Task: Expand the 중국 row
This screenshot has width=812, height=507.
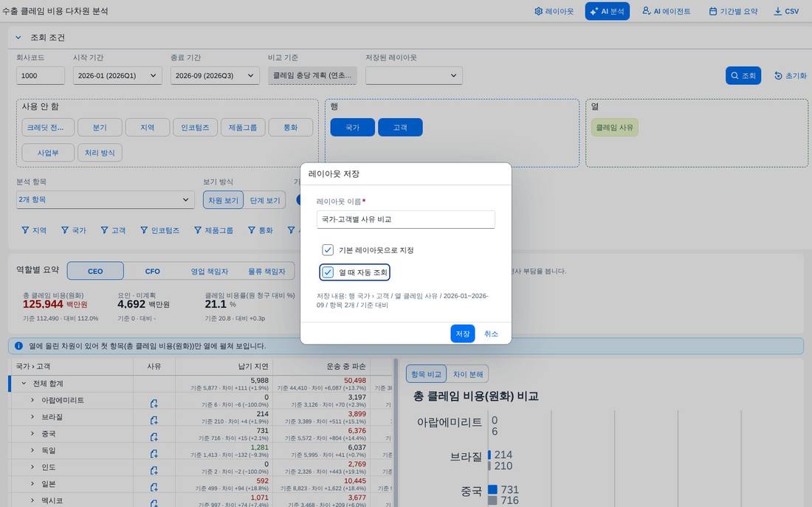Action: 32,433
